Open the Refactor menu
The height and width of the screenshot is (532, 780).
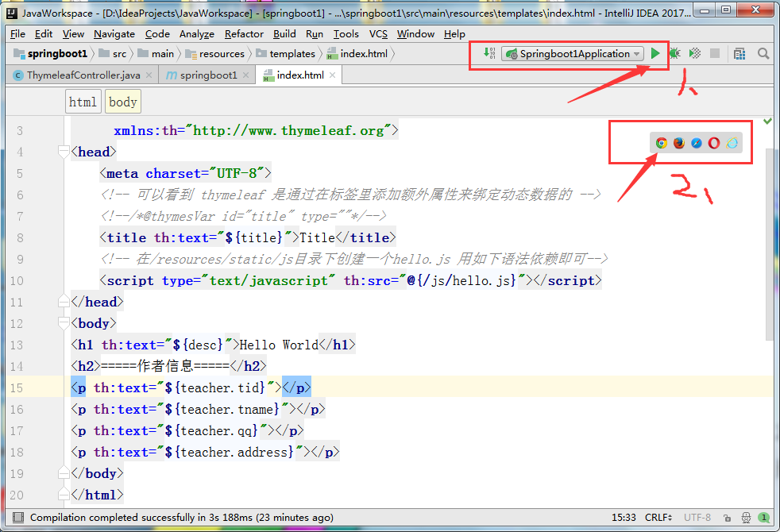(244, 34)
